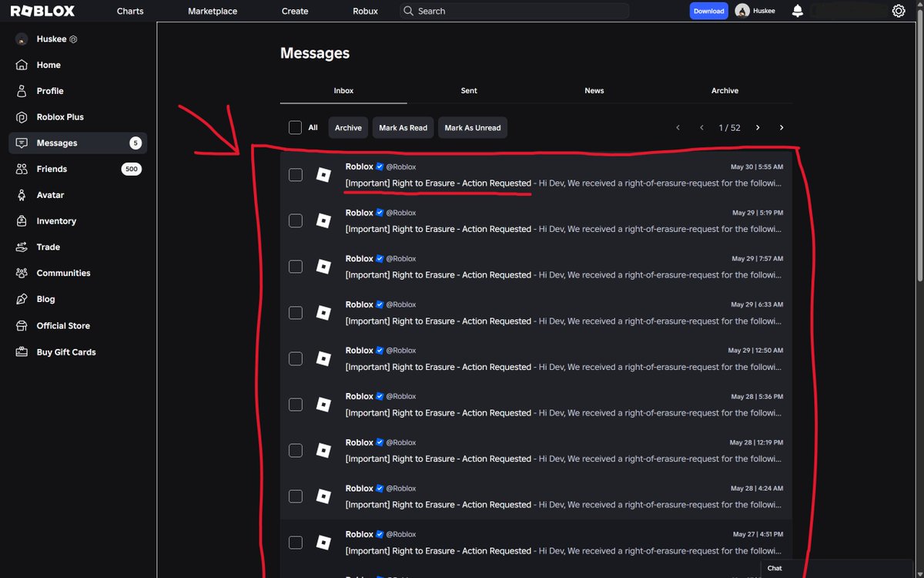Click Roblox sender icon on May 30 5:55 AM message
This screenshot has width=924, height=578.
tap(324, 175)
